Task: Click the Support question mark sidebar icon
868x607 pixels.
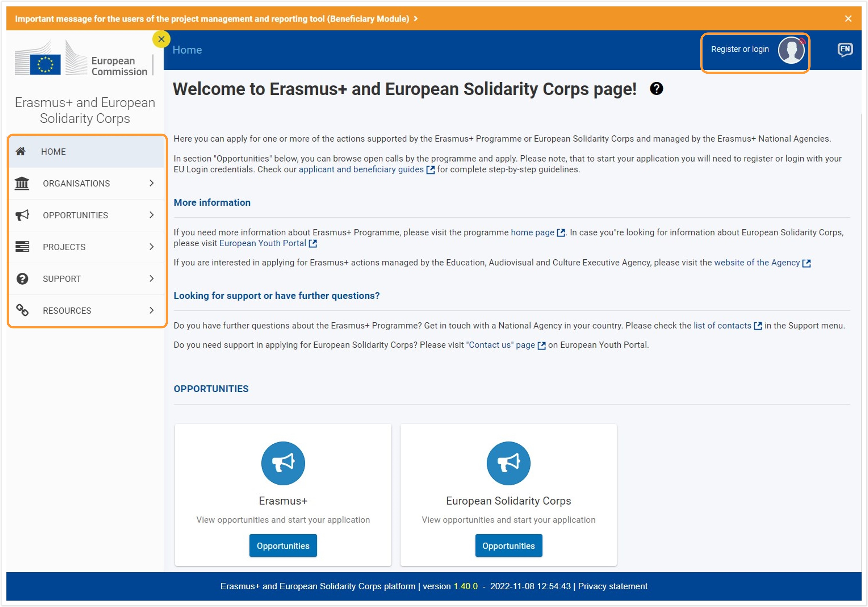Action: (22, 279)
